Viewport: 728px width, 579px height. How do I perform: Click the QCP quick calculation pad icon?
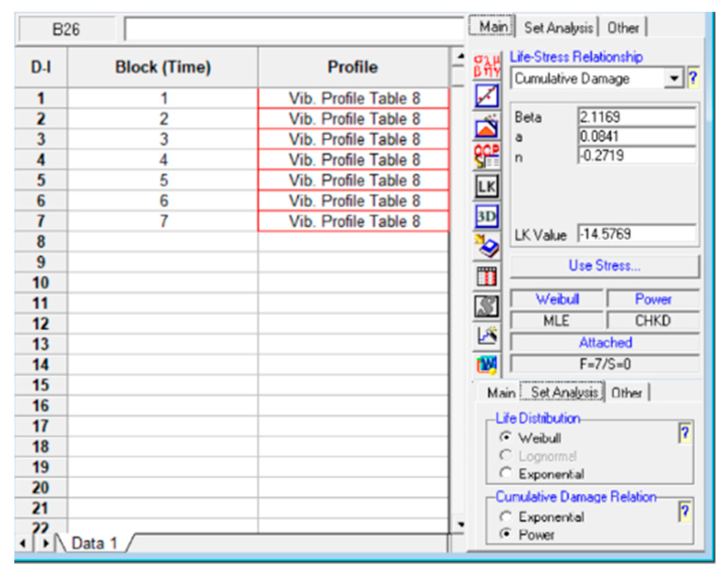[486, 156]
